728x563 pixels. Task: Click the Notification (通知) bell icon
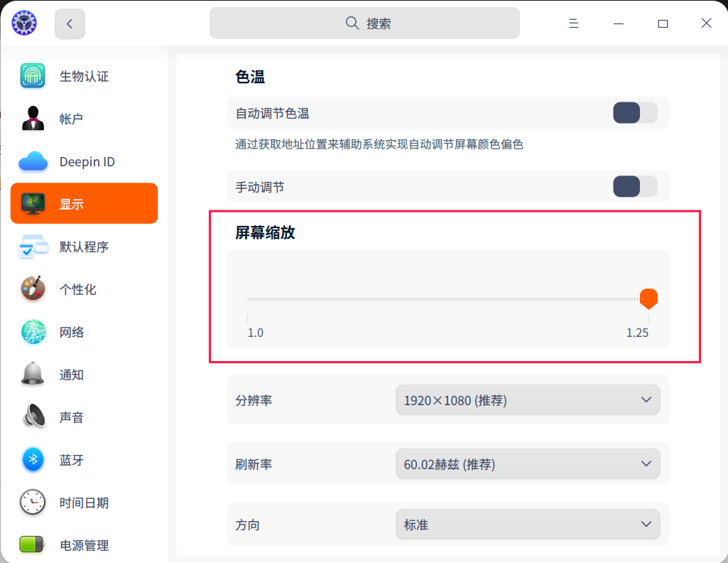[33, 374]
